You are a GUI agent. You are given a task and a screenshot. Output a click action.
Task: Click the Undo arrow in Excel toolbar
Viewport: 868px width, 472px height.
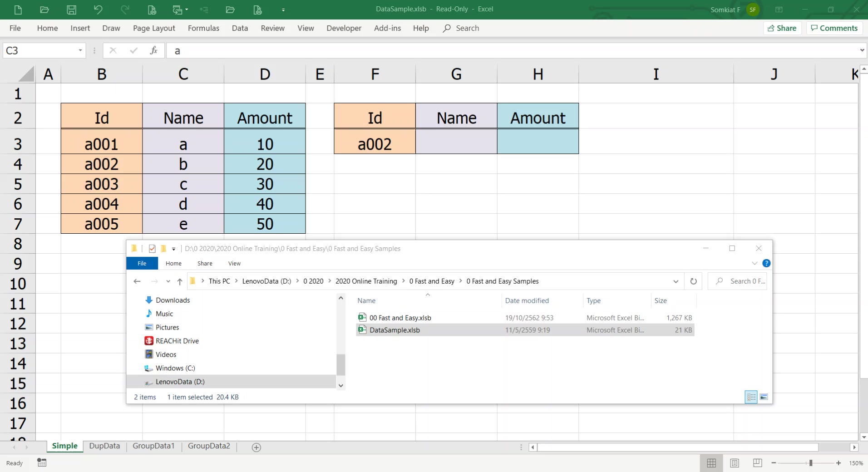98,10
